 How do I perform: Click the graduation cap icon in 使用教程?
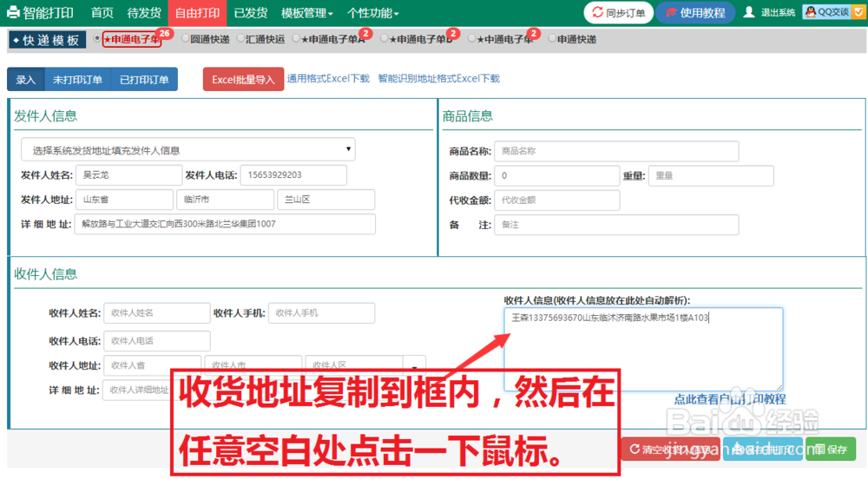click(x=671, y=12)
